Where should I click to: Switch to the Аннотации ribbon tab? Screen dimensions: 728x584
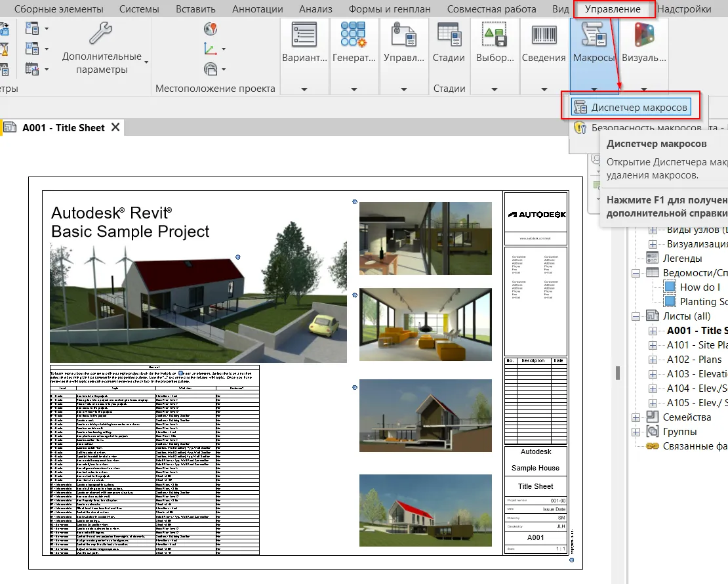point(258,9)
